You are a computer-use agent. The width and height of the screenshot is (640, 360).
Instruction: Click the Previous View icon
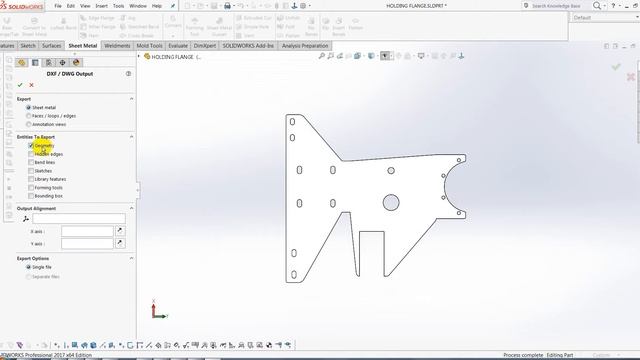coord(340,56)
